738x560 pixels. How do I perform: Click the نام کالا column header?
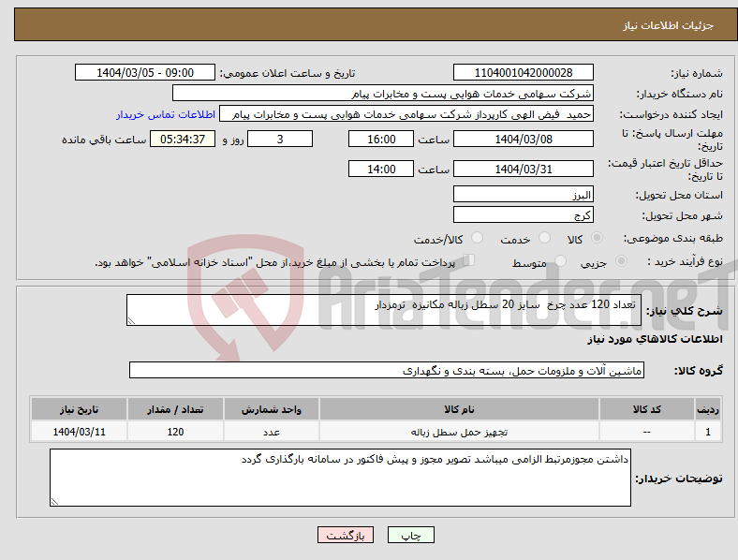pos(459,409)
